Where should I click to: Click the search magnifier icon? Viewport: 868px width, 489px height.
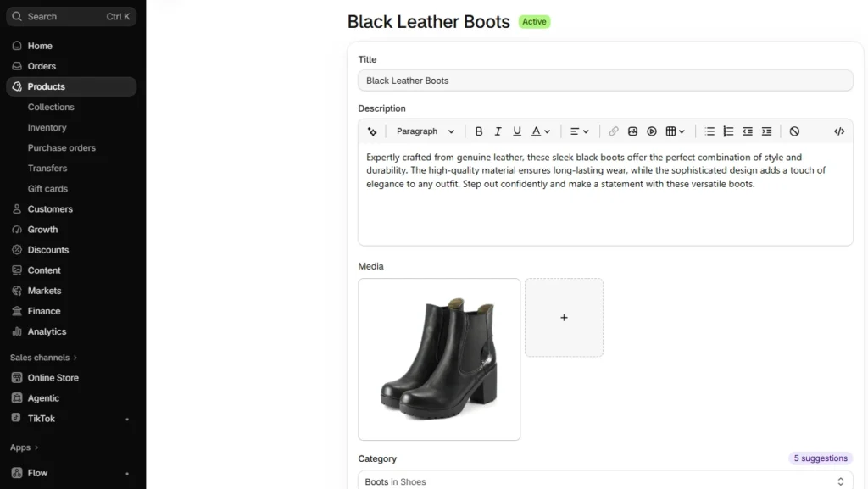pos(17,17)
